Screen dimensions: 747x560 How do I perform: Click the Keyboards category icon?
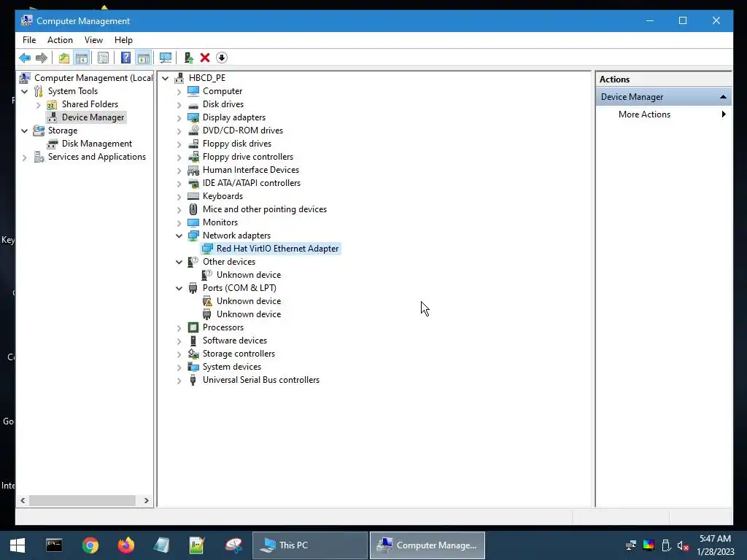click(x=193, y=196)
